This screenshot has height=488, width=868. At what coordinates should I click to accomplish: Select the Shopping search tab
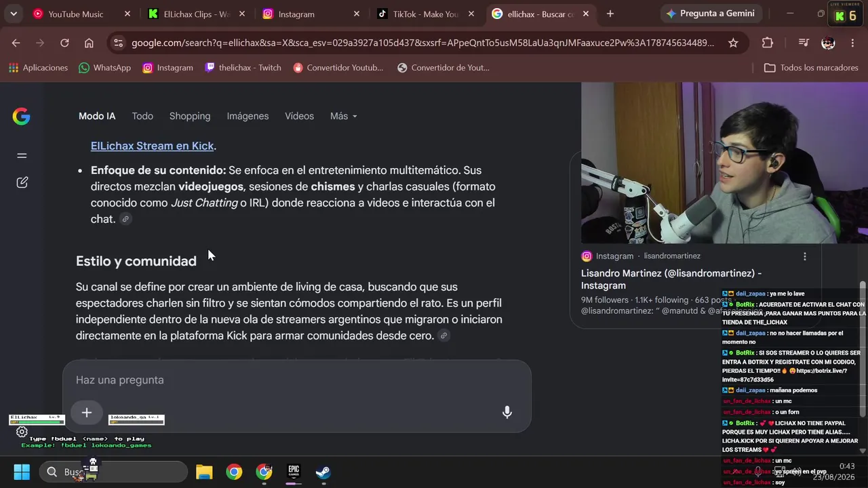point(190,116)
